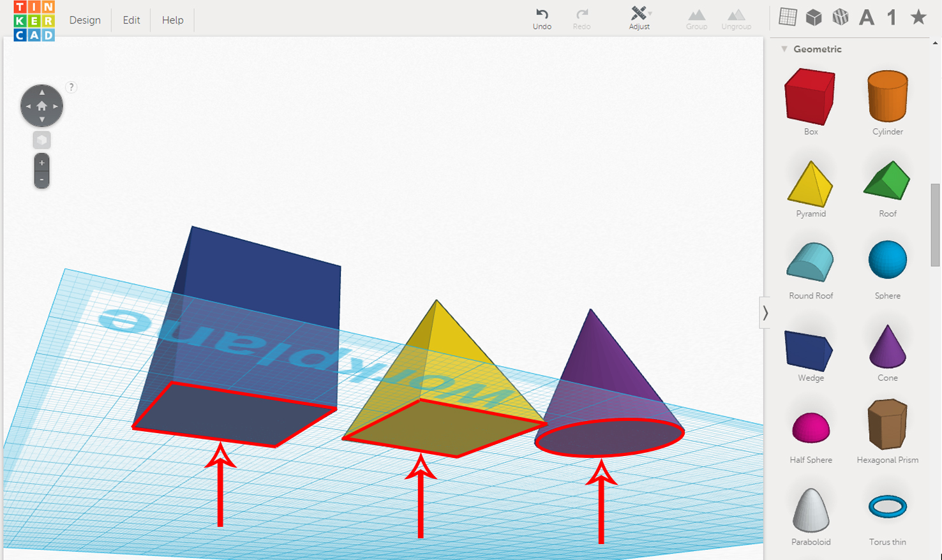Open the Adjust tool
942x560 pixels.
coord(639,18)
